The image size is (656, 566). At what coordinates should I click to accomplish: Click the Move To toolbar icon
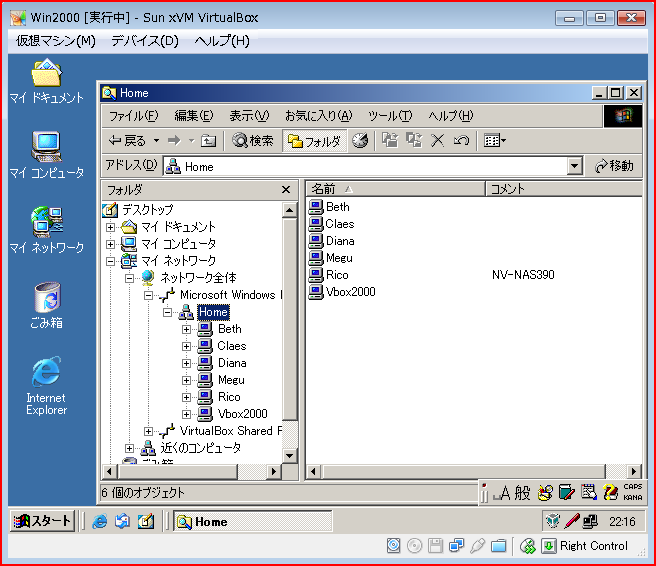pos(390,141)
